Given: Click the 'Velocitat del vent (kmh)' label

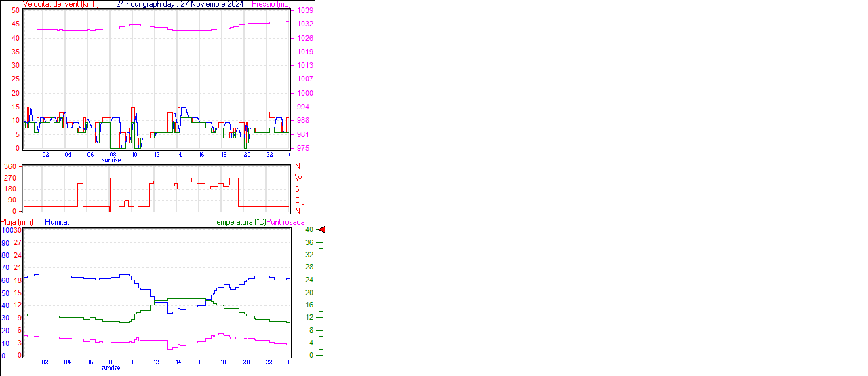Looking at the screenshot, I should coord(60,4).
